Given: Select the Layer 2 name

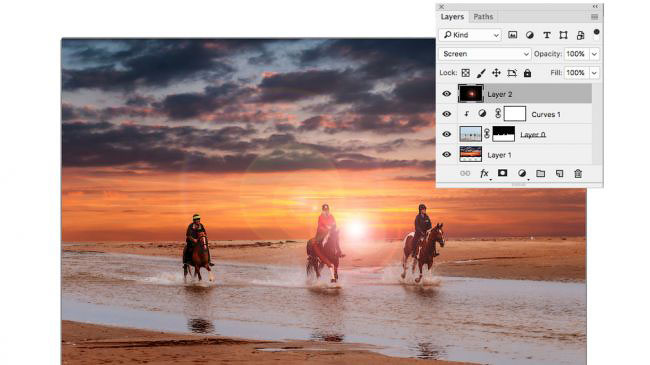Looking at the screenshot, I should (x=500, y=95).
